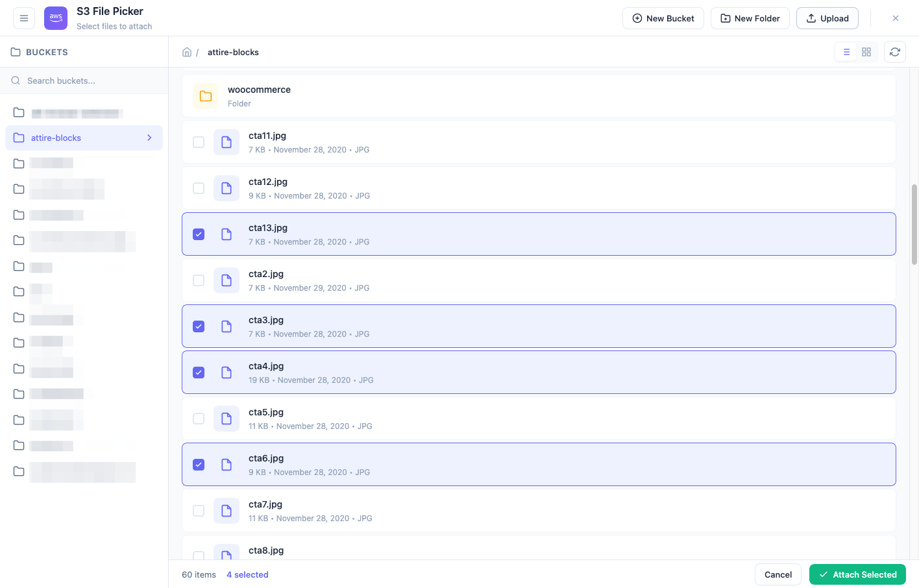Uncheck the checkbox for cta13.jpg
The height and width of the screenshot is (588, 919).
coord(198,234)
